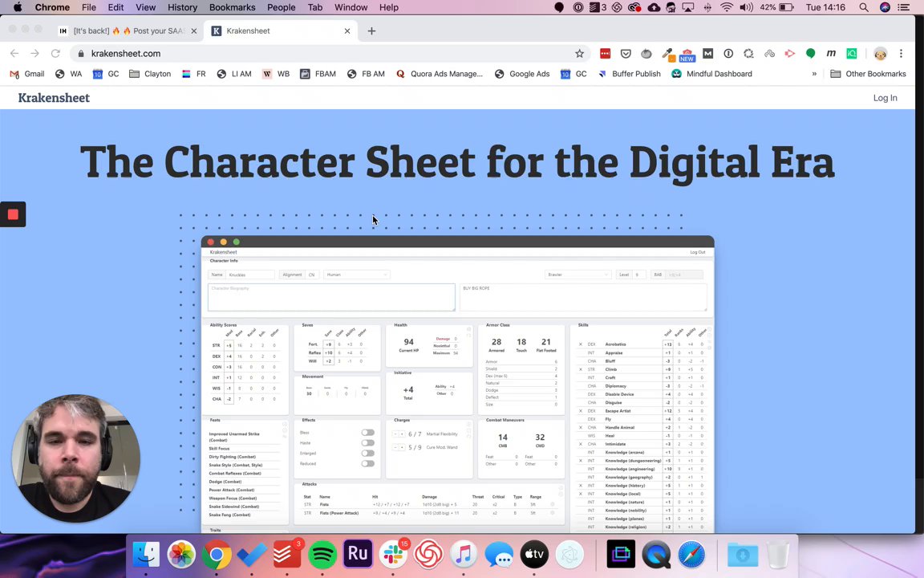Viewport: 924px width, 578px height.
Task: Click the Krakensheet logo
Action: point(54,98)
